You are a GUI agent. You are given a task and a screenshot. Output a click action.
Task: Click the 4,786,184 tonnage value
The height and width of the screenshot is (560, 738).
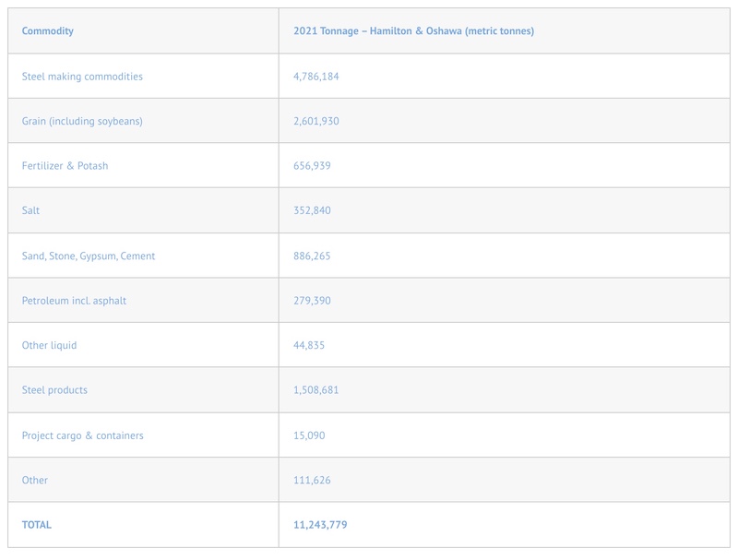(315, 77)
